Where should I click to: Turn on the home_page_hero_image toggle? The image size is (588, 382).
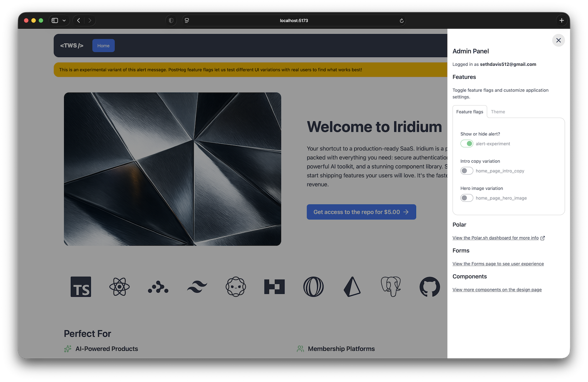coord(467,198)
